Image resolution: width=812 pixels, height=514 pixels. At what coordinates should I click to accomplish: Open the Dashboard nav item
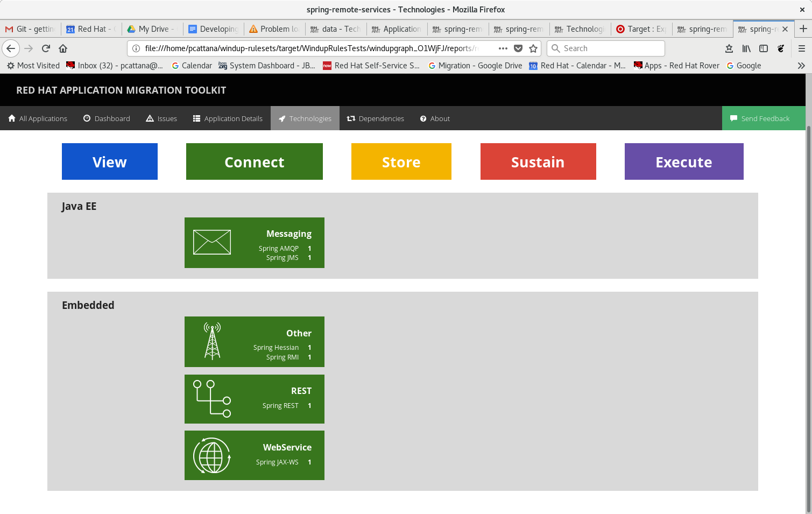107,118
